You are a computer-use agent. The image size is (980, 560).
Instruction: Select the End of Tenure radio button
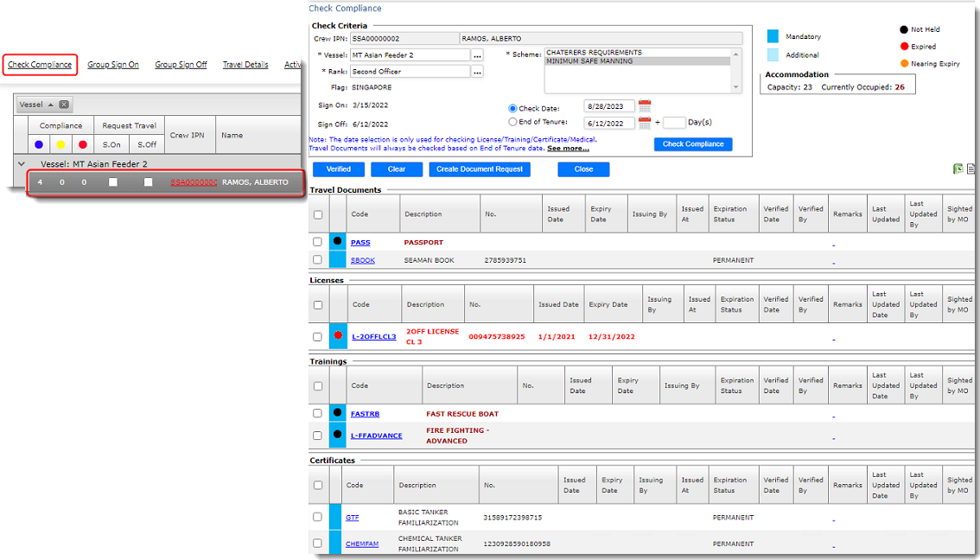[x=512, y=123]
